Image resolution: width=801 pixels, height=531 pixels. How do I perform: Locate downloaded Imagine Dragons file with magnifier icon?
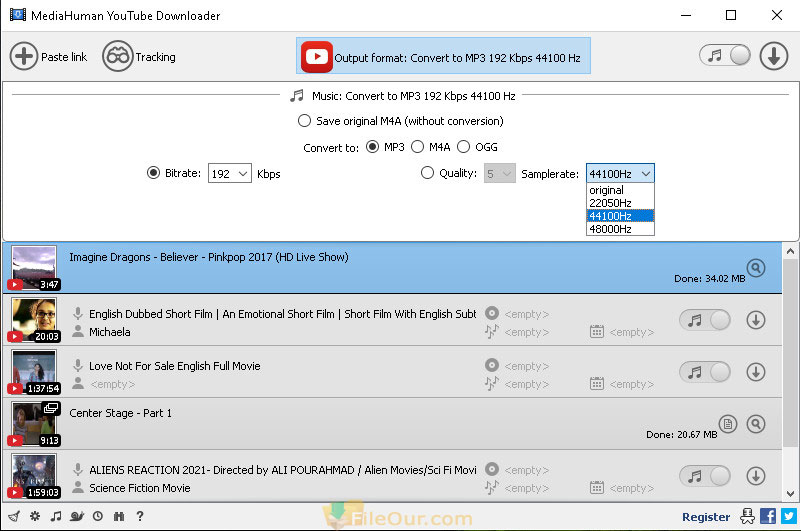pyautogui.click(x=756, y=268)
